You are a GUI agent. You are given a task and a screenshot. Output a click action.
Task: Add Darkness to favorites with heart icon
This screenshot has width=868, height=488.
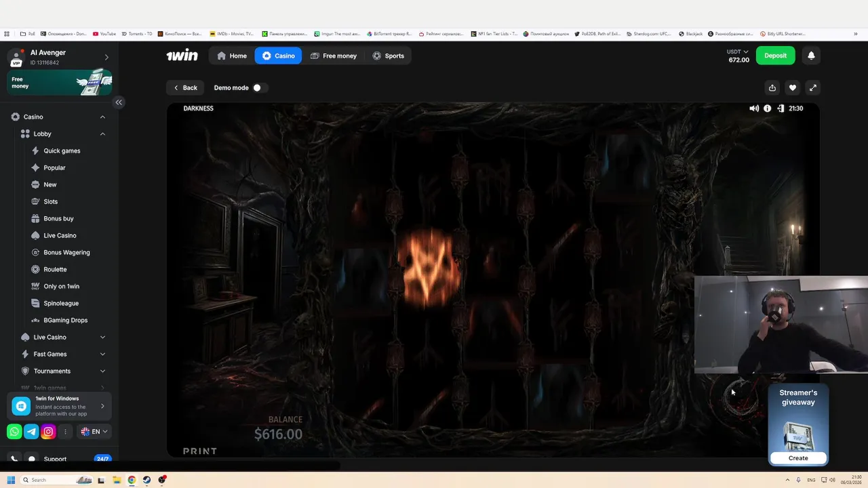click(x=793, y=87)
